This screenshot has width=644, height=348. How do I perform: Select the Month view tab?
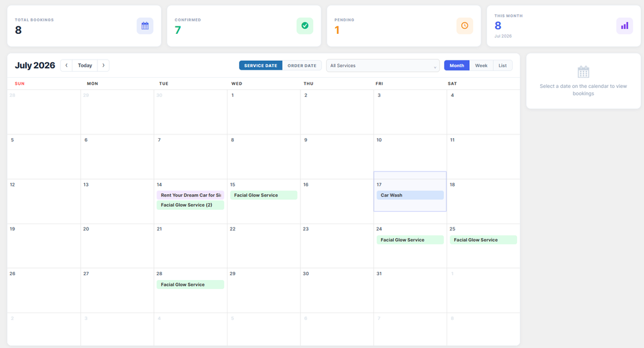pos(457,66)
